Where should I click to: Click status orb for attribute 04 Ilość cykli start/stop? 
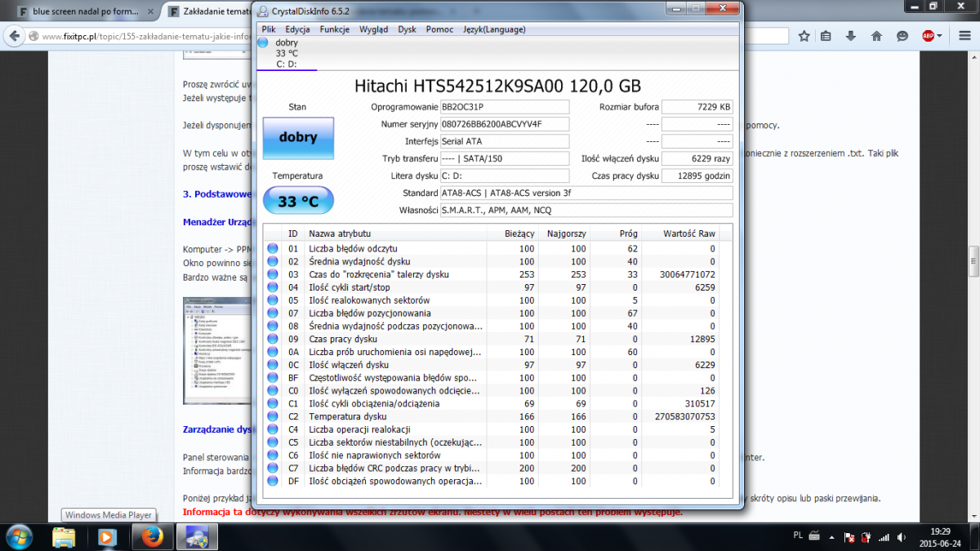pos(272,287)
